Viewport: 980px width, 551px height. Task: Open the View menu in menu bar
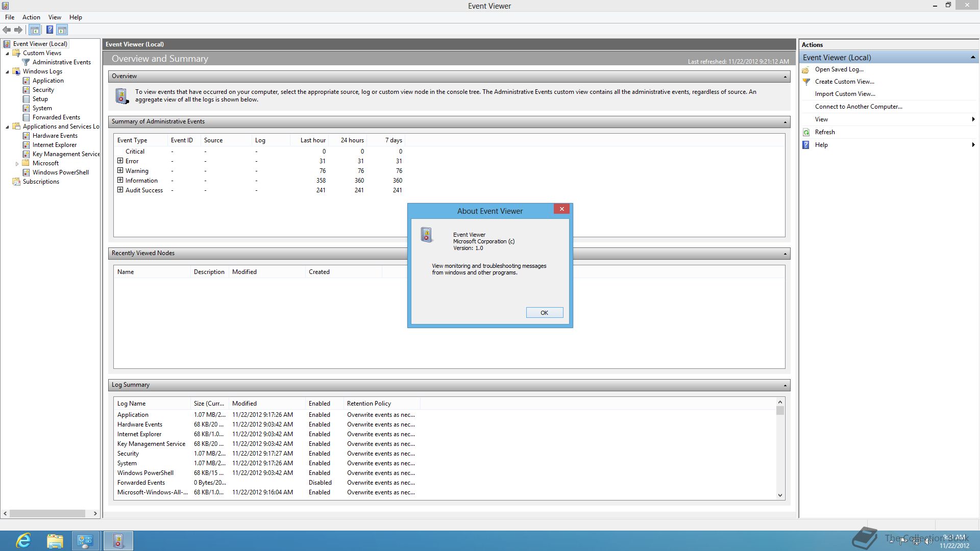coord(55,17)
